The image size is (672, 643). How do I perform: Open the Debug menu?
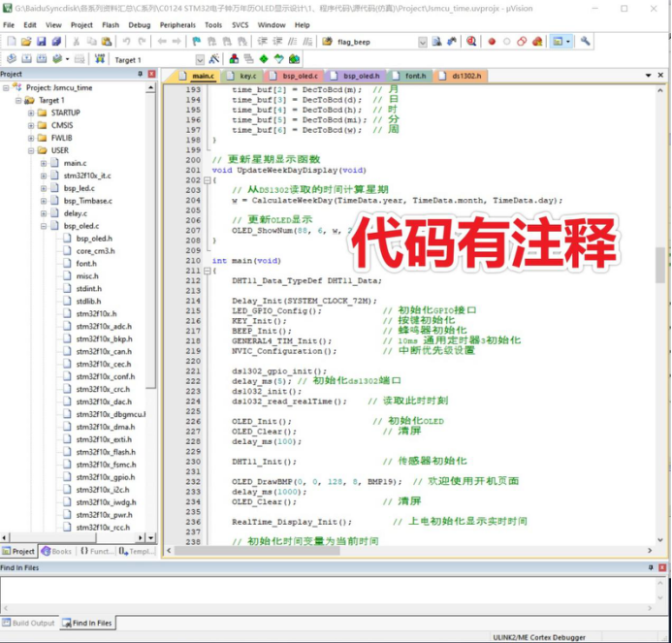[x=140, y=25]
